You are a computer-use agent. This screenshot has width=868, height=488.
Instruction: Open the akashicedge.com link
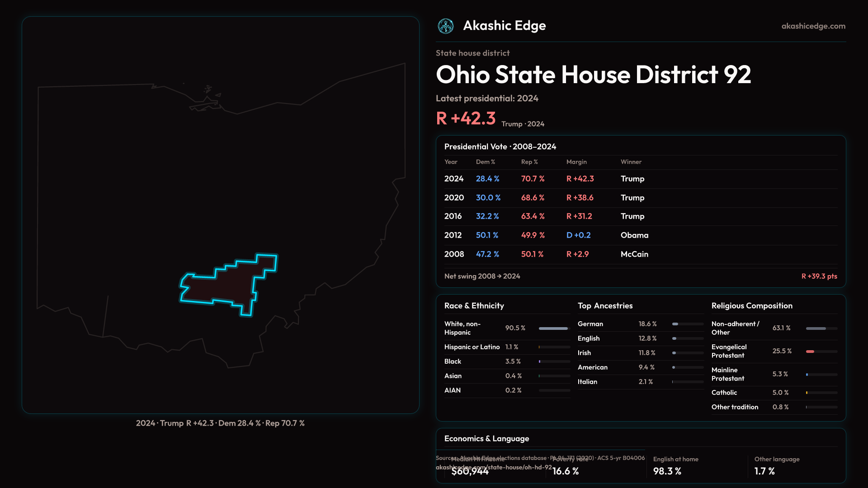tap(813, 26)
